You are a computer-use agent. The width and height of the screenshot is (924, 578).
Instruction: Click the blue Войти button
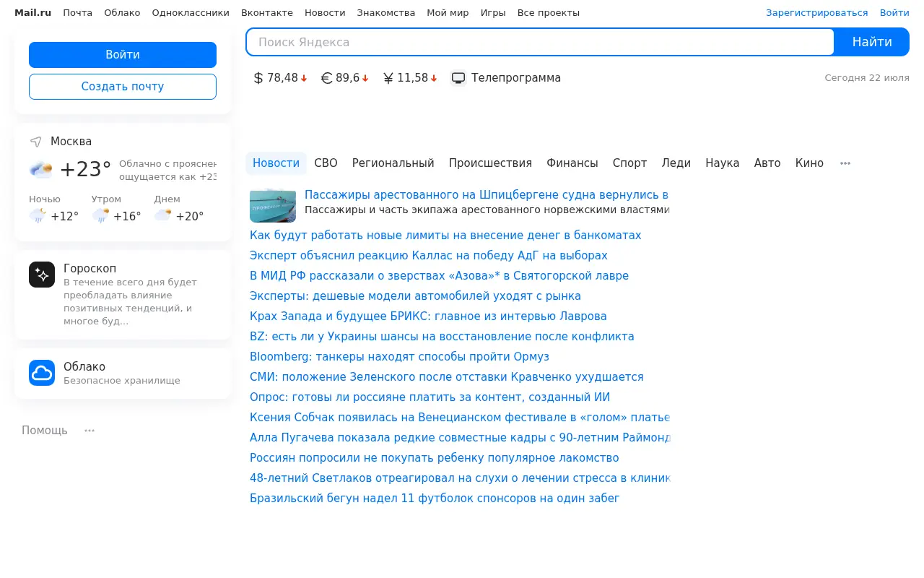pos(123,55)
